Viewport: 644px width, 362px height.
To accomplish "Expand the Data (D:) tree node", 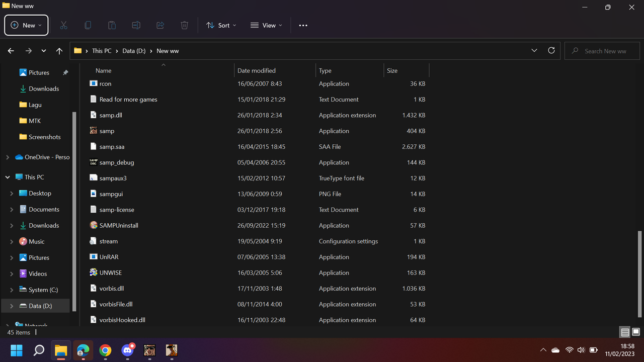I will (12, 306).
